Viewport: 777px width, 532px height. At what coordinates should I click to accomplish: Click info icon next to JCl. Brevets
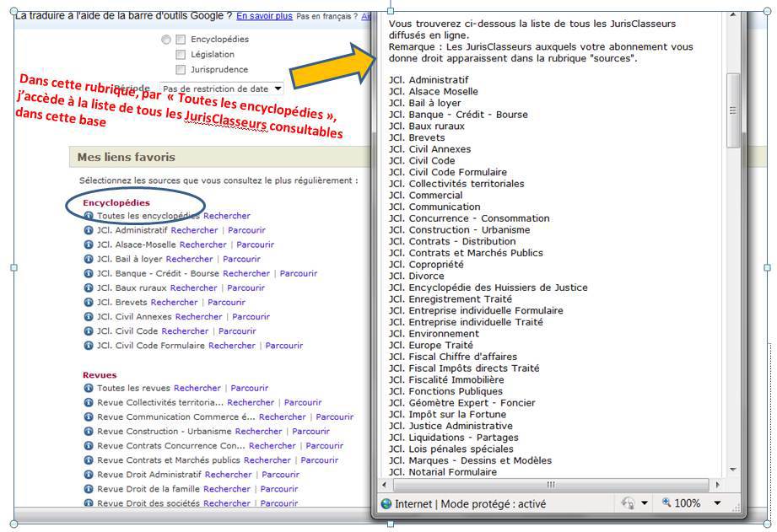(x=89, y=302)
